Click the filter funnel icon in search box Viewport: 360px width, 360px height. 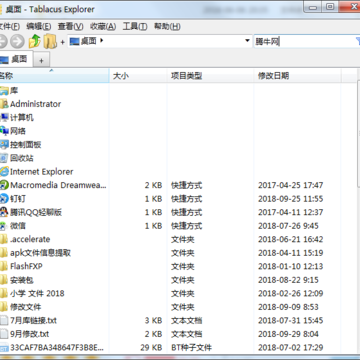coord(358,41)
